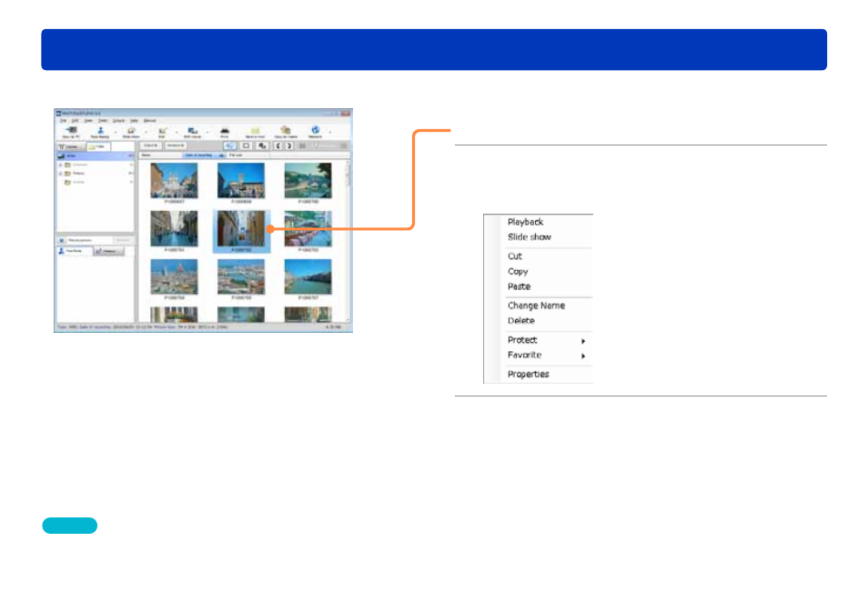Image resolution: width=868 pixels, height=612 pixels.
Task: Choose Cut in the context menu
Action: (515, 256)
